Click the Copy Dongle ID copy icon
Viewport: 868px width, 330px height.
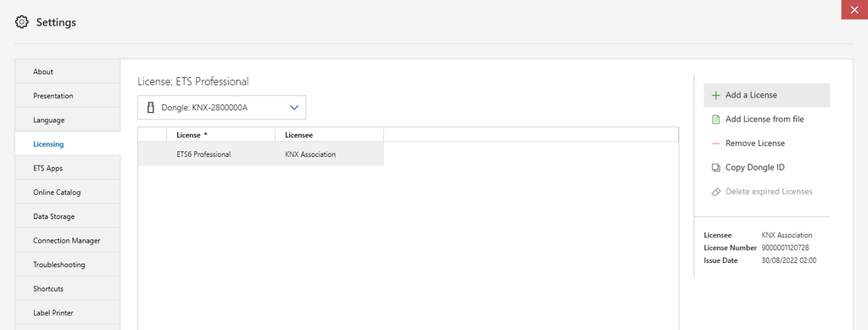pos(715,168)
